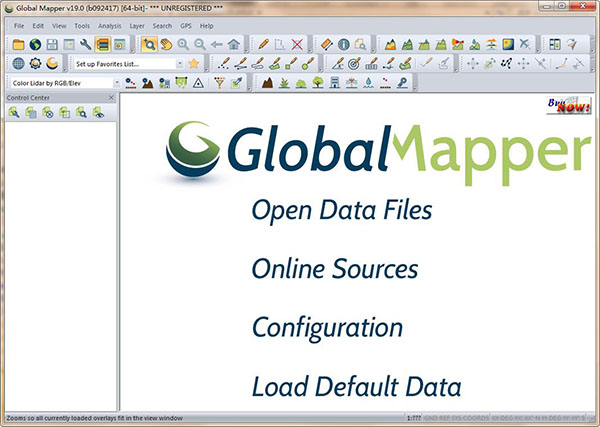Select the Digitizer pencil tool
Image resolution: width=600 pixels, height=427 pixels.
(263, 45)
